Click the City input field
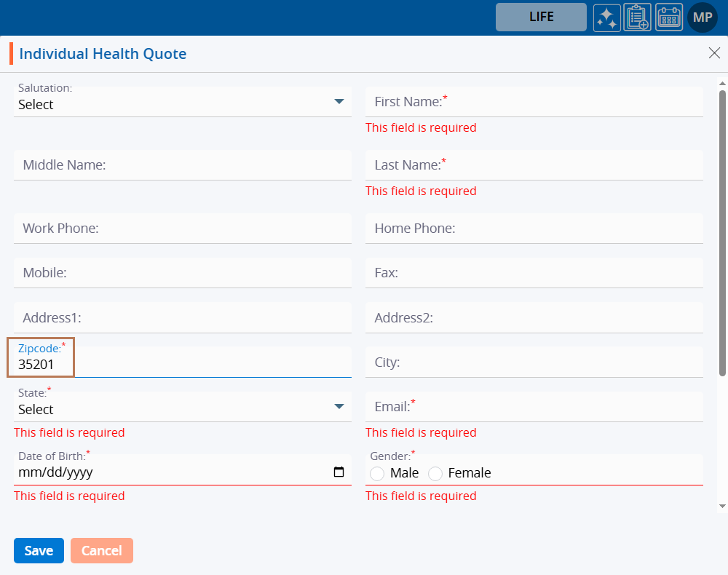The width and height of the screenshot is (728, 575). (x=534, y=362)
